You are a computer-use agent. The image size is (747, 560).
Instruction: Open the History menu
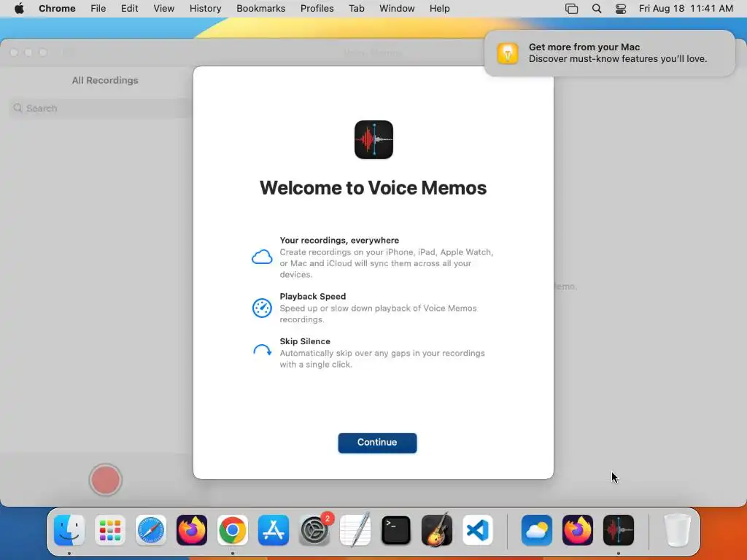205,9
